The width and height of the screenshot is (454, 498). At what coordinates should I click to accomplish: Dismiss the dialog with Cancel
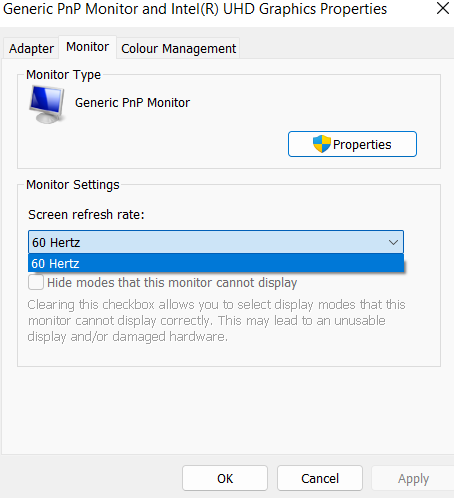pyautogui.click(x=320, y=478)
